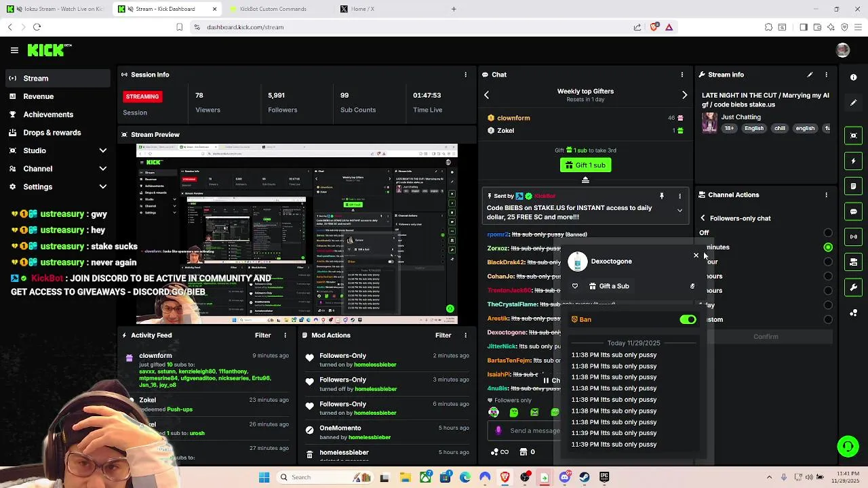868x488 pixels.
Task: Click the broadcast signal icon in right rail
Action: (854, 237)
